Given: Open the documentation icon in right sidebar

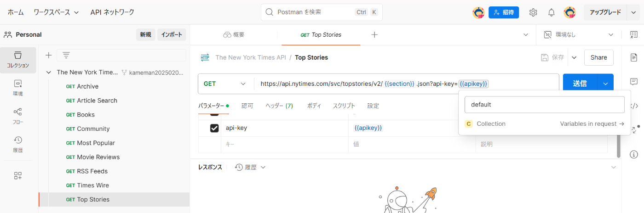Looking at the screenshot, I should [x=634, y=57].
